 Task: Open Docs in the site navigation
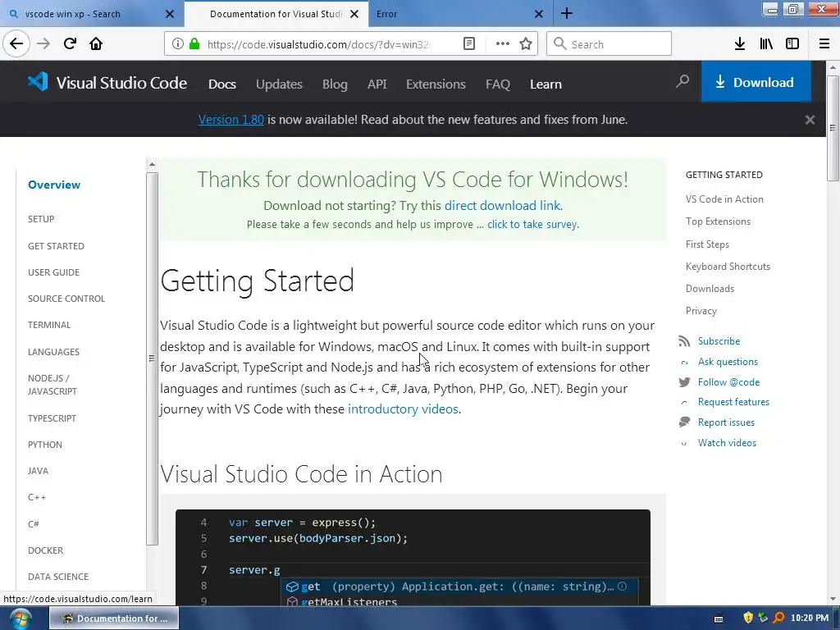(x=222, y=84)
